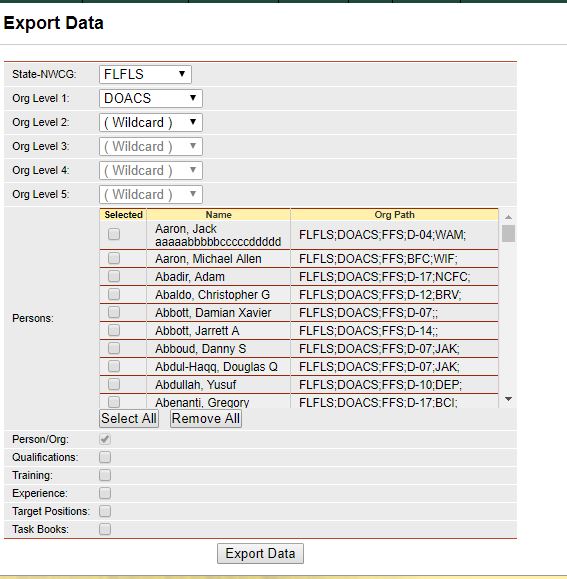
Task: Expand the Org Level 2 Wildcard dropdown
Action: [x=151, y=123]
